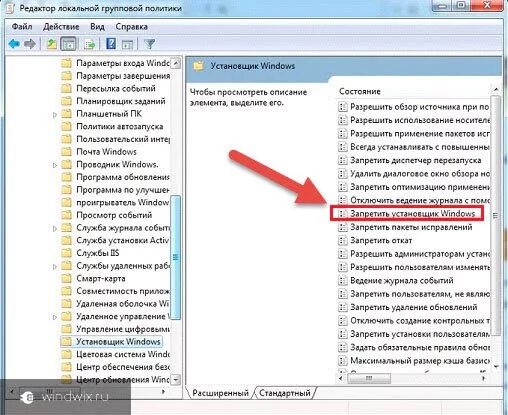This screenshot has height=415, width=508.
Task: Click the Back arrow toolbar button
Action: coord(14,44)
